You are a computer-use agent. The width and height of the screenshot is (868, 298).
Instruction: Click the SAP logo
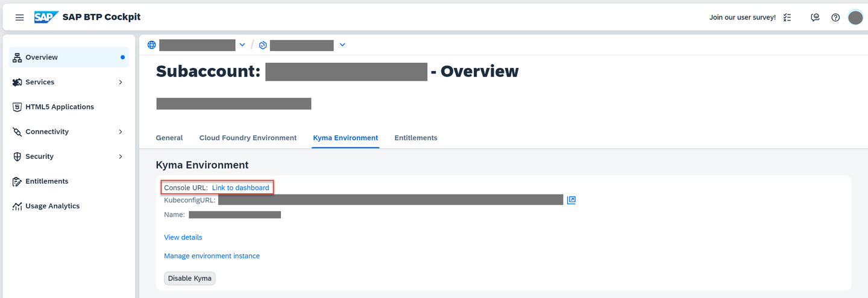click(x=46, y=17)
